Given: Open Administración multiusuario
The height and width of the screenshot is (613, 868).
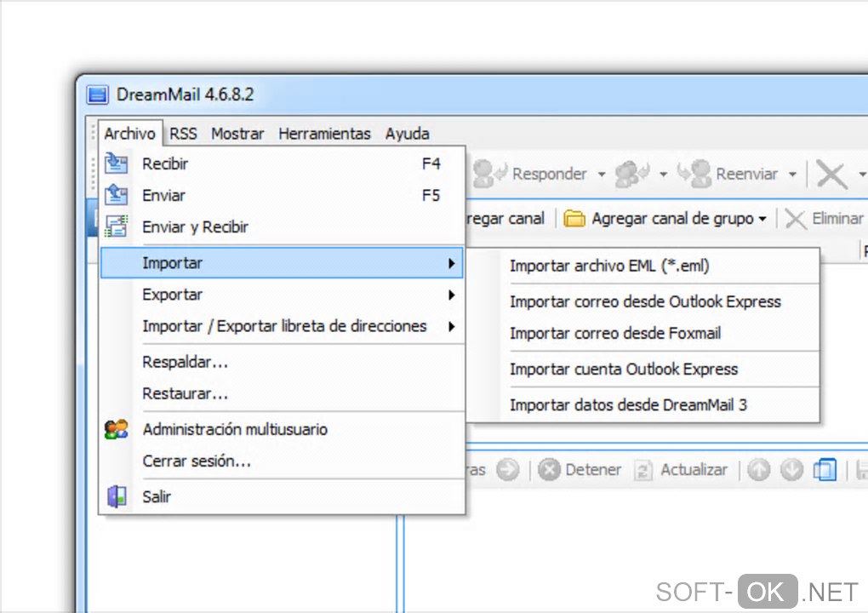Looking at the screenshot, I should pos(282,429).
